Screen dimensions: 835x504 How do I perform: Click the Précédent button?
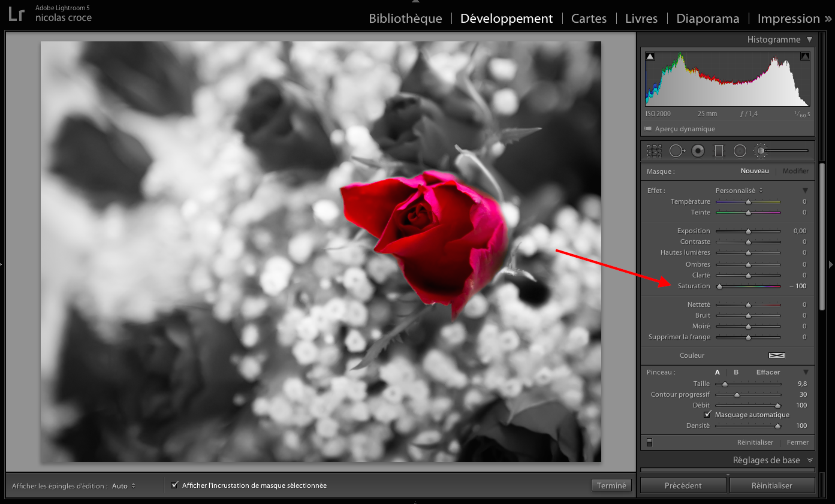(683, 485)
